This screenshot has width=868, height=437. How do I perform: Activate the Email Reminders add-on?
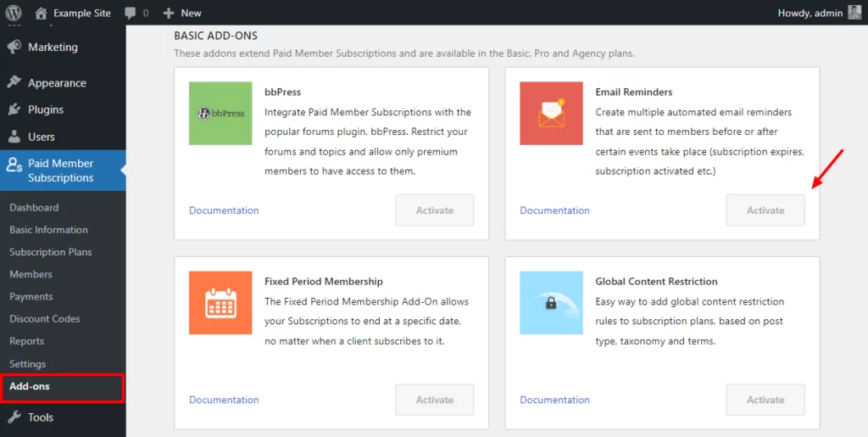[765, 210]
